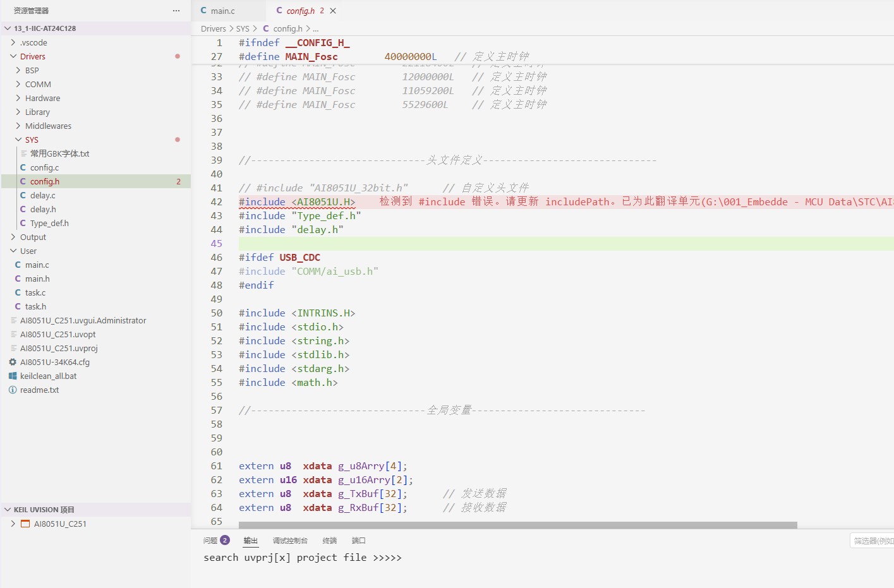Click the sticky #ifndef __CONFIG_H_ line
The width and height of the screenshot is (894, 588).
pyautogui.click(x=294, y=43)
